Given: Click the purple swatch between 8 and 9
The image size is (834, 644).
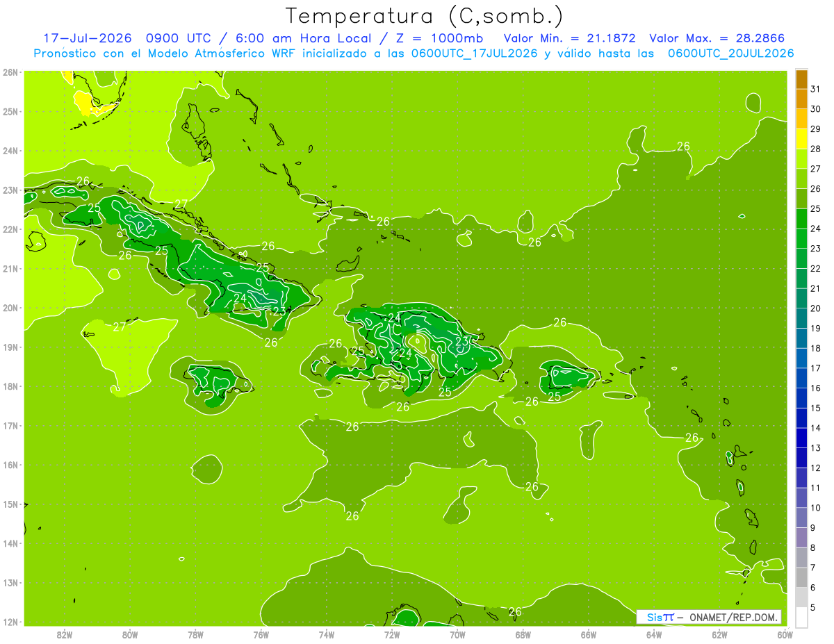Looking at the screenshot, I should (801, 538).
